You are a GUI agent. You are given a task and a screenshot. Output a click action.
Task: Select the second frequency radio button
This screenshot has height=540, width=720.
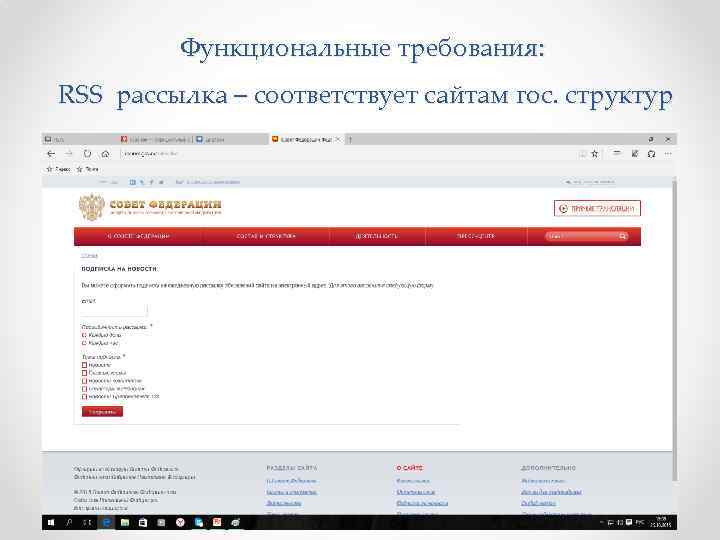point(84,343)
